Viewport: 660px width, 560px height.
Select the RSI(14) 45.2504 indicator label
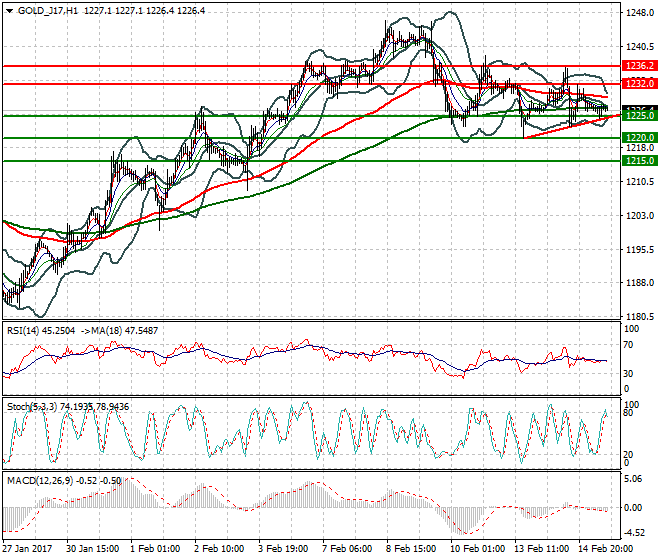41,331
